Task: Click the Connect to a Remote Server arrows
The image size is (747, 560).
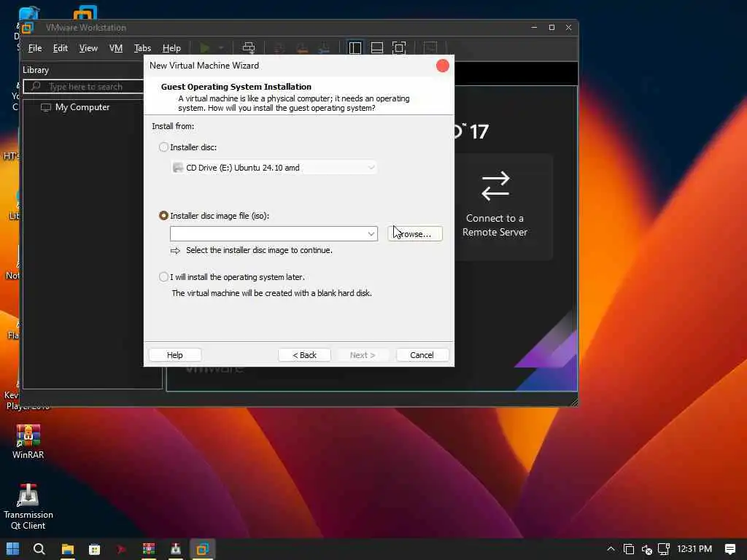Action: pos(495,186)
